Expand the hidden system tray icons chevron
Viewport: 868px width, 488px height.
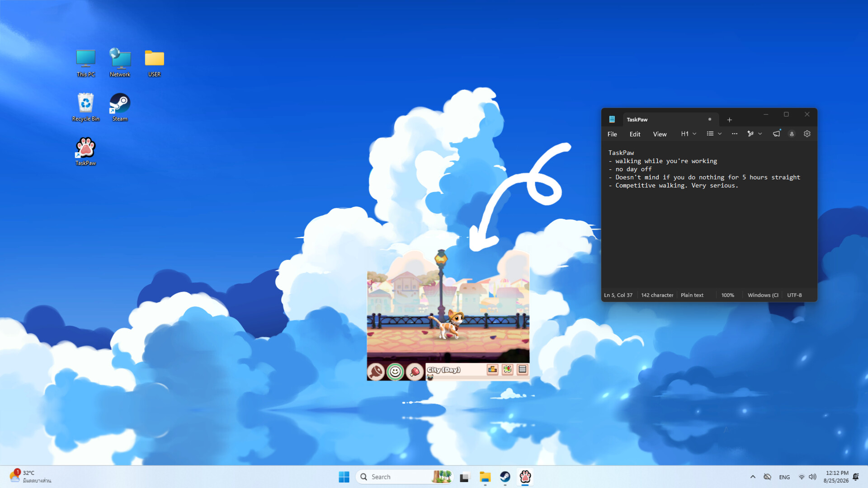753,477
